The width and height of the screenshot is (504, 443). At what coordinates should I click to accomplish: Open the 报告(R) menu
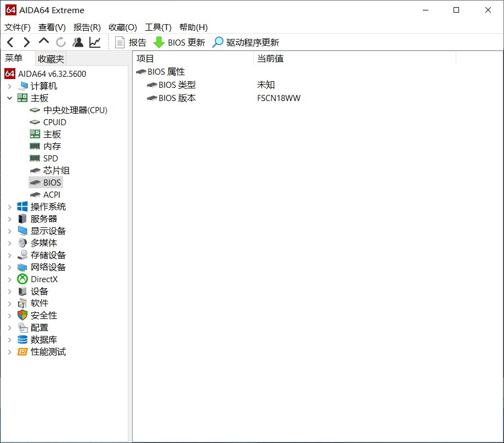87,27
